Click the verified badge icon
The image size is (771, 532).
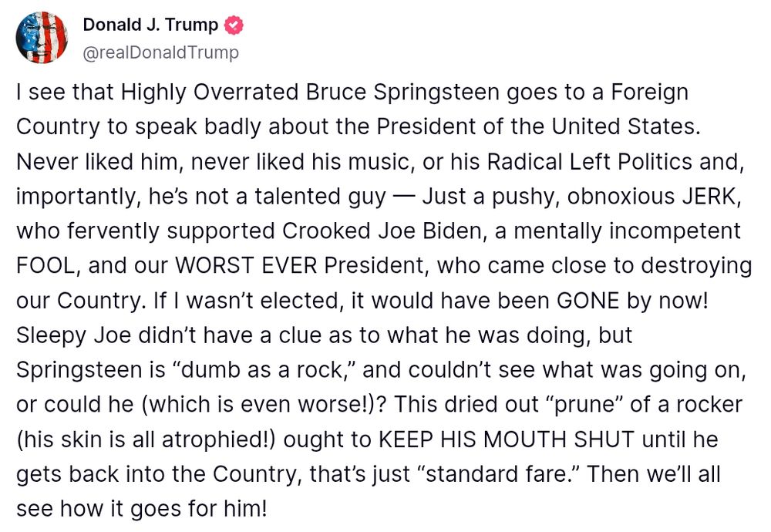(x=234, y=25)
